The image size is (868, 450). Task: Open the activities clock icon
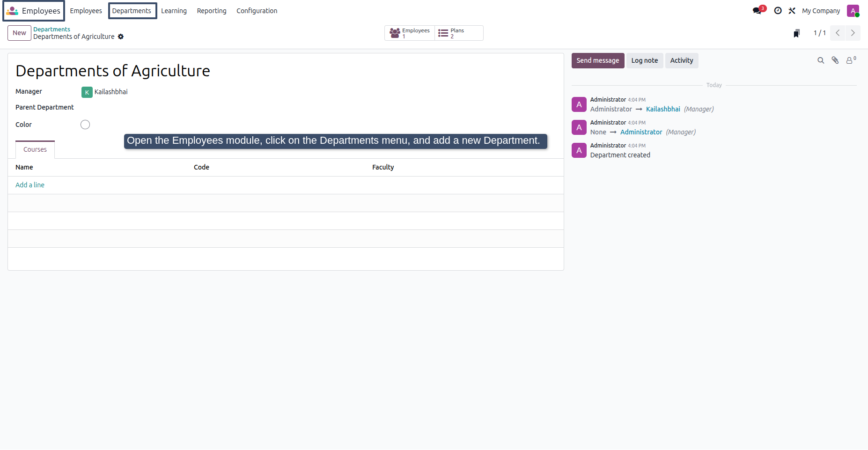tap(778, 11)
